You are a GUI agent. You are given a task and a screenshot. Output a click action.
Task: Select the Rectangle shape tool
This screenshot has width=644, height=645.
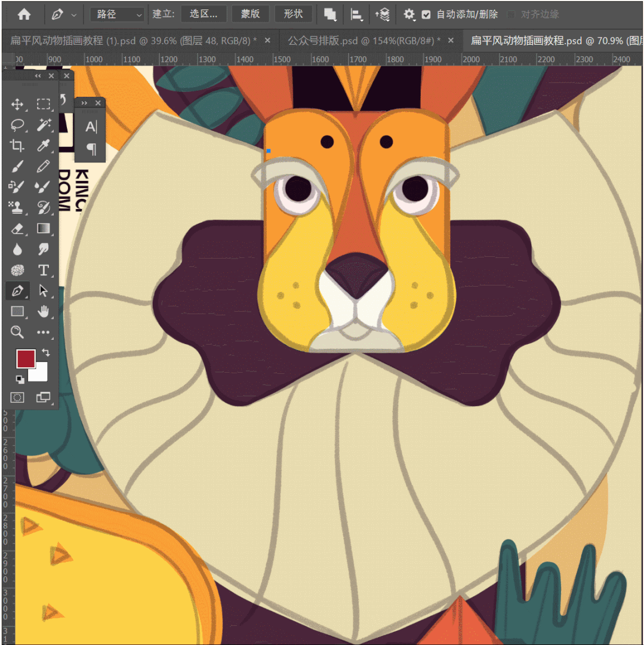pos(17,311)
